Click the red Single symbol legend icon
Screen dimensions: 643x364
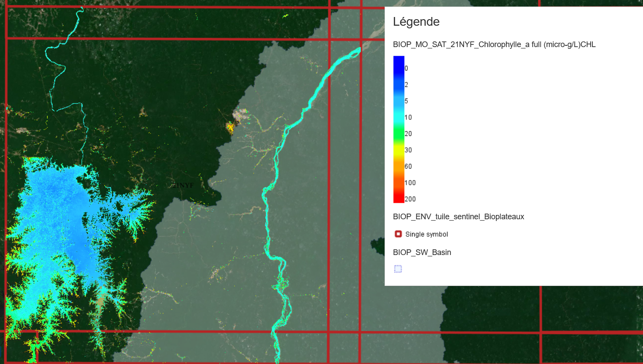(x=398, y=234)
